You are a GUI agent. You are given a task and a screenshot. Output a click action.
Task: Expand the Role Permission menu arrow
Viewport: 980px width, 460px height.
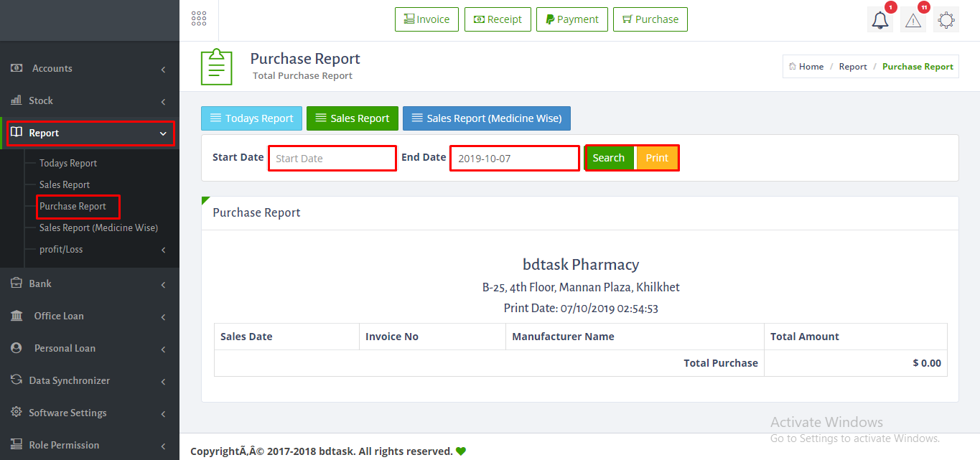[163, 446]
